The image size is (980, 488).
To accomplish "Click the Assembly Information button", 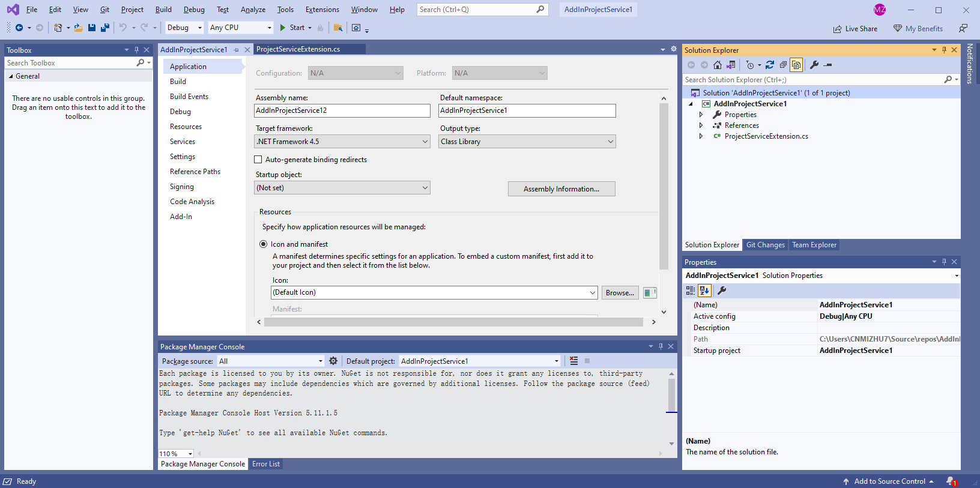I will click(561, 189).
